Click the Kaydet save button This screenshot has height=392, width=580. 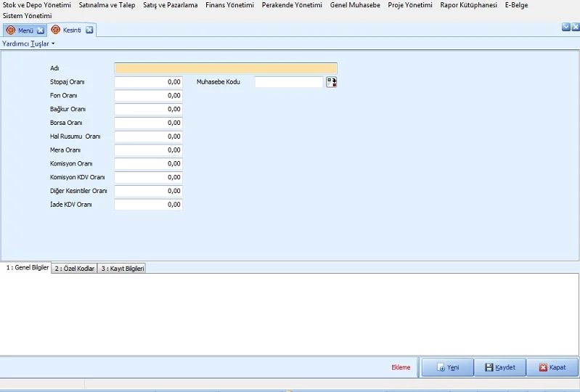(499, 367)
